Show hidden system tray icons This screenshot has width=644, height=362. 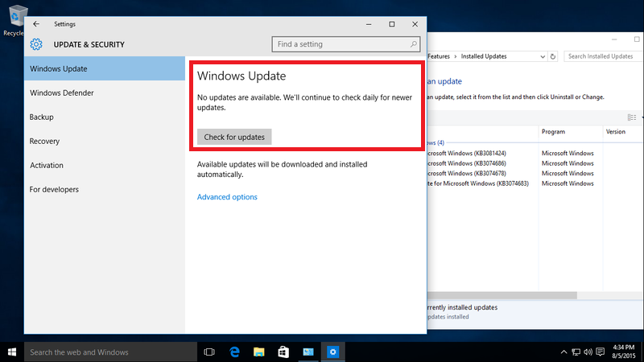point(563,352)
